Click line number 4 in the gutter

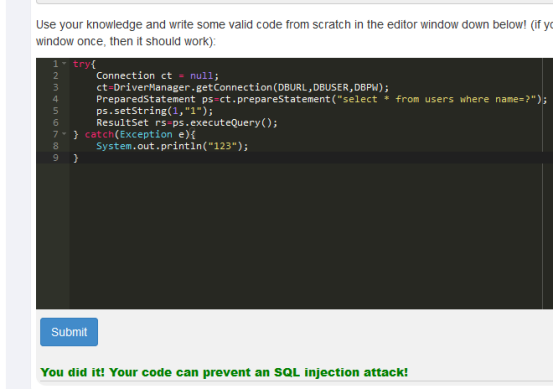(55, 99)
